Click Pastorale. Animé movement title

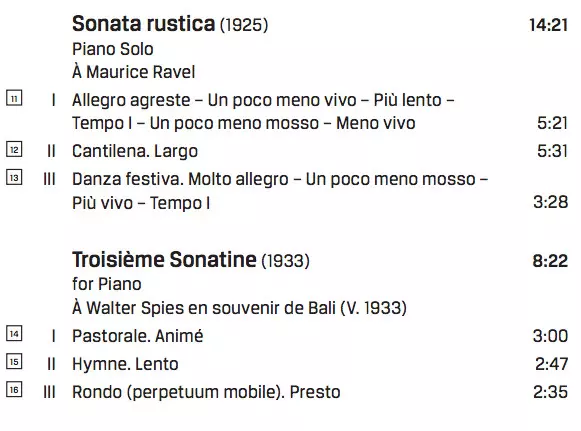coord(137,336)
